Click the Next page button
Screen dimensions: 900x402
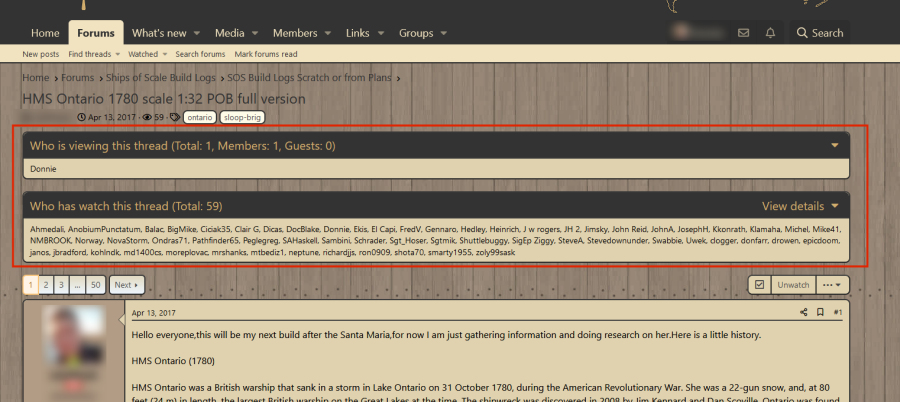coord(127,285)
